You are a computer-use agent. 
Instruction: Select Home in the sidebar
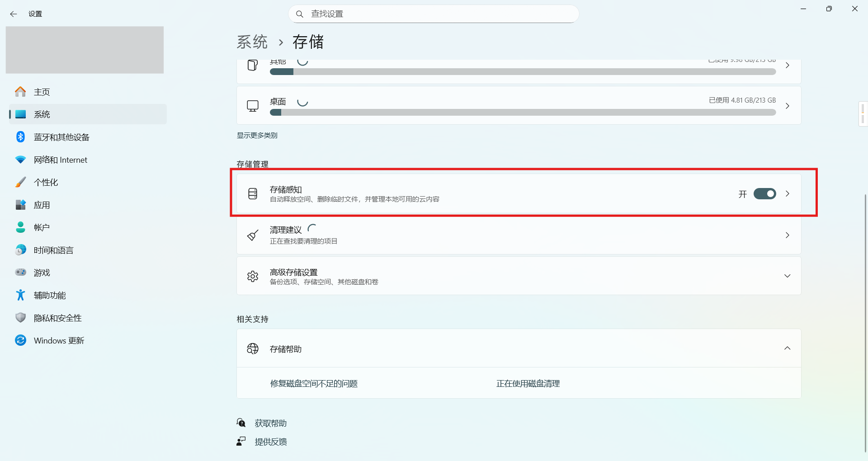pyautogui.click(x=42, y=91)
